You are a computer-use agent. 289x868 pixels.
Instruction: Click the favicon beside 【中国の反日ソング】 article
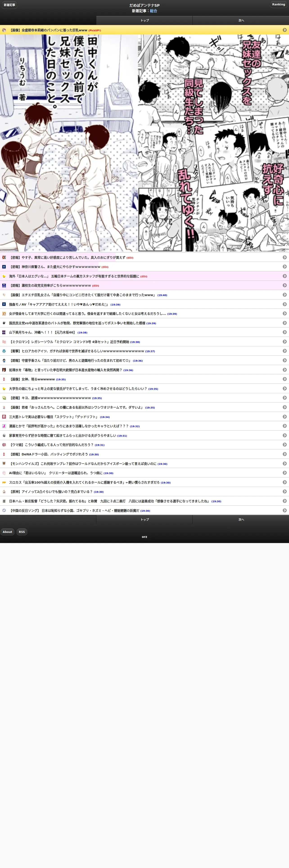4,510
